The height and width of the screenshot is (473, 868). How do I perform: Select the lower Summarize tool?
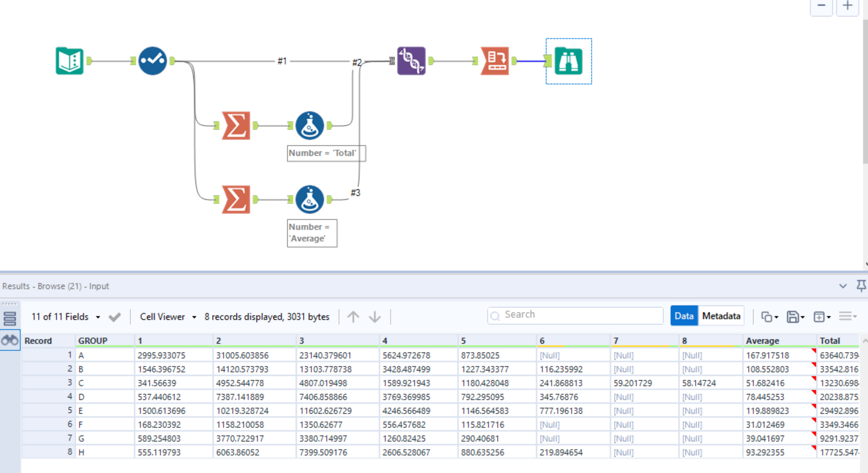tap(236, 200)
